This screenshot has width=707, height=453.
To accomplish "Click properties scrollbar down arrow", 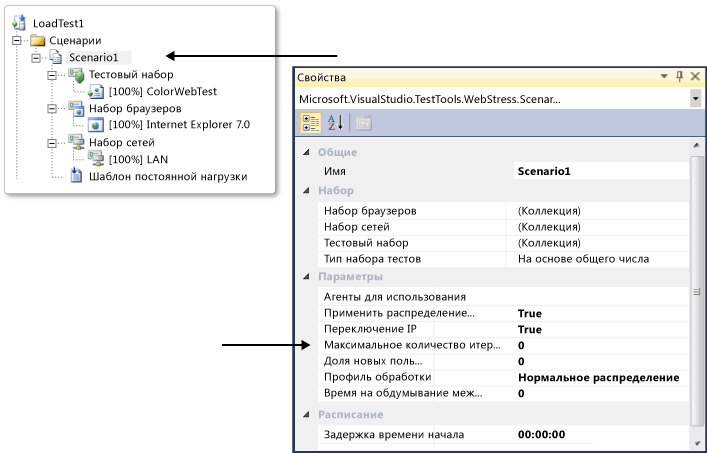I will point(697,443).
